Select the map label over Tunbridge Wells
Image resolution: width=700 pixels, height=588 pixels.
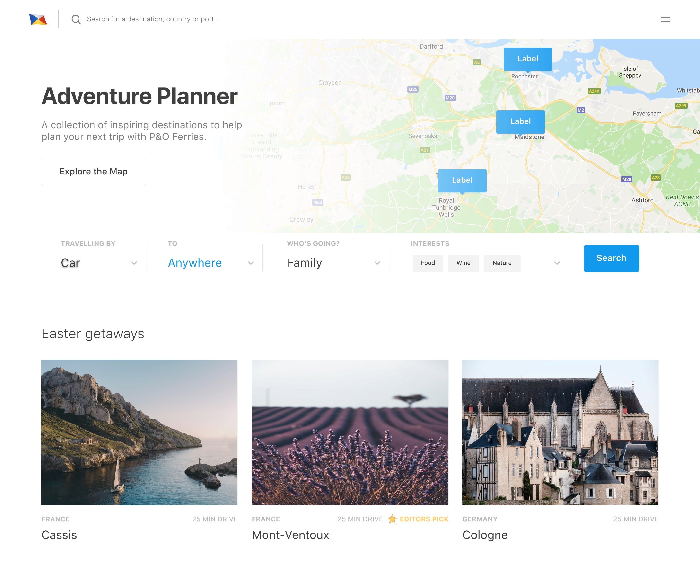tap(462, 180)
